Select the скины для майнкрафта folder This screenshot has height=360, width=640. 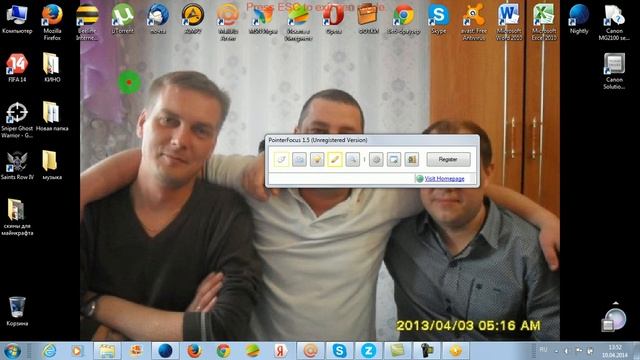point(17,218)
